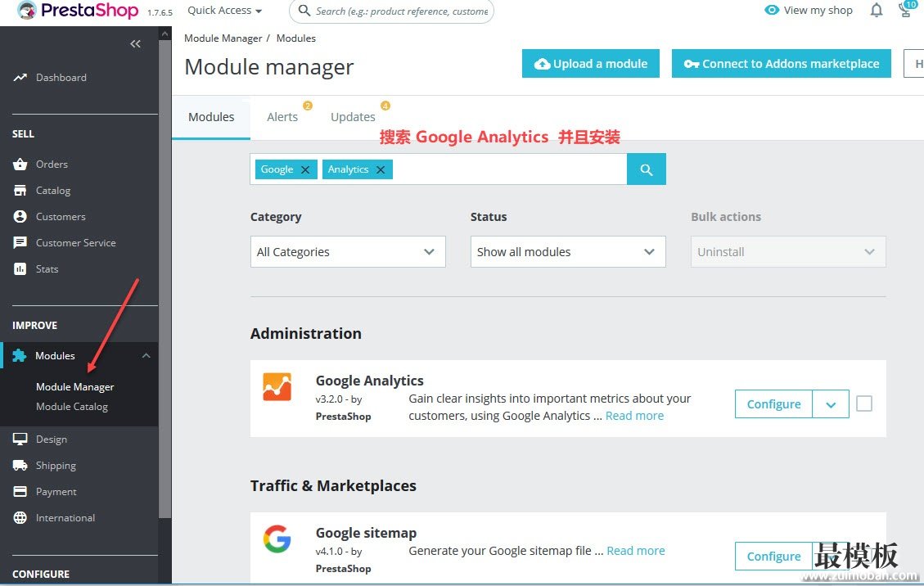
Task: Click the Customer Service chat icon
Action: (x=20, y=242)
